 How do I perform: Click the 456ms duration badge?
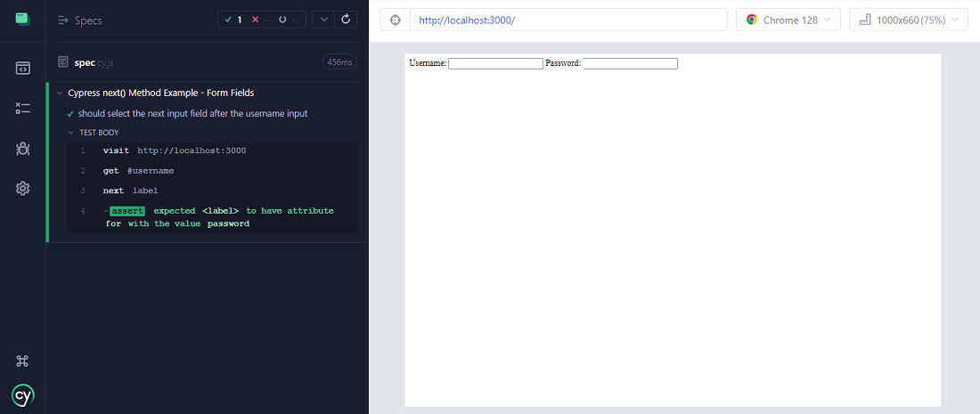340,61
